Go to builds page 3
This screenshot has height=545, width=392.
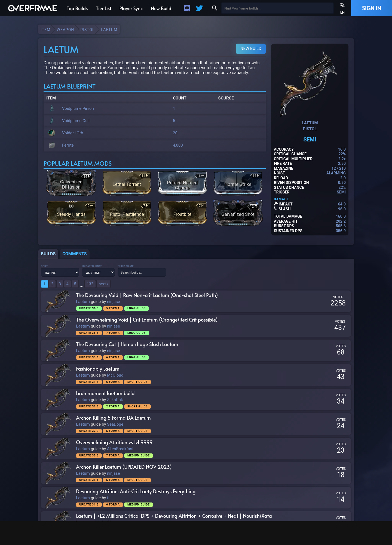click(60, 284)
